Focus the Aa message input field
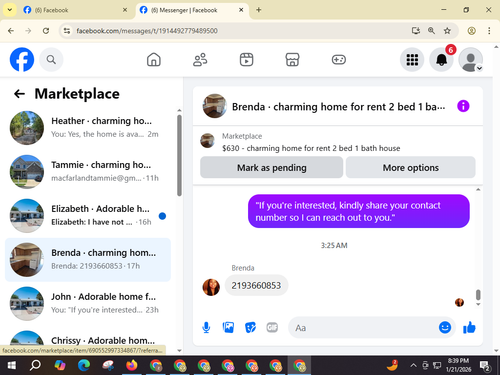500x375 pixels. [x=364, y=328]
